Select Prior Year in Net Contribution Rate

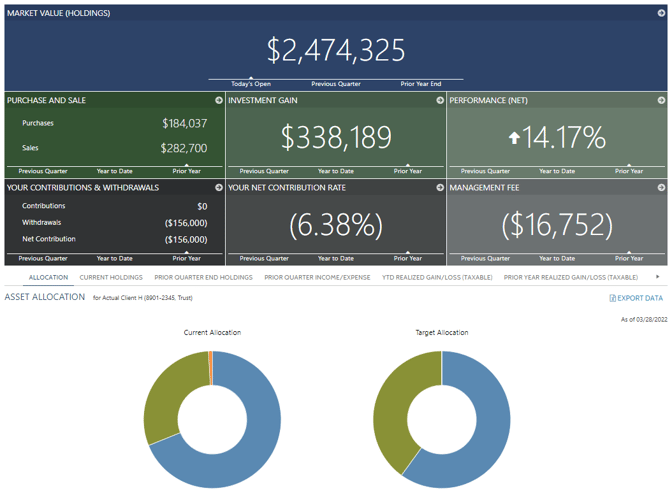pos(408,258)
